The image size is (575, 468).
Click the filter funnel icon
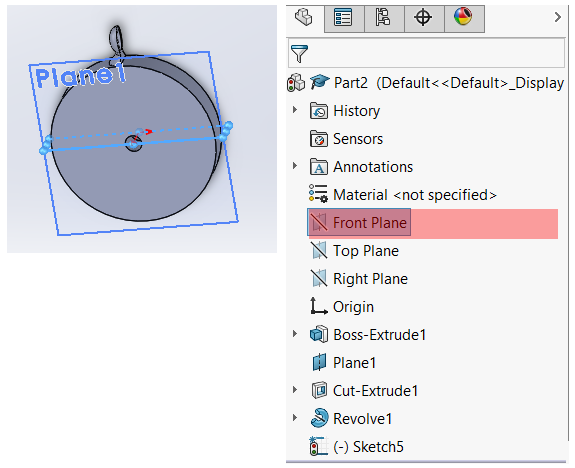(299, 54)
